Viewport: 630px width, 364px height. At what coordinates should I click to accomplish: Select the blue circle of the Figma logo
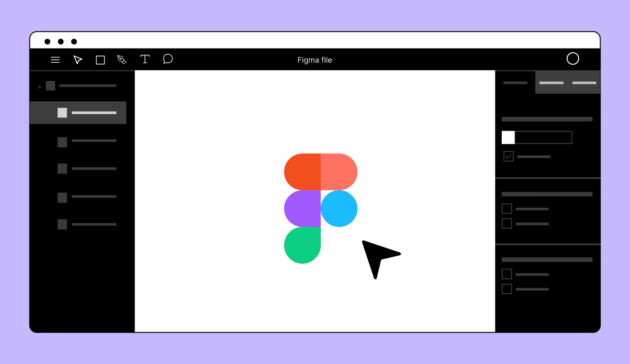click(x=339, y=209)
